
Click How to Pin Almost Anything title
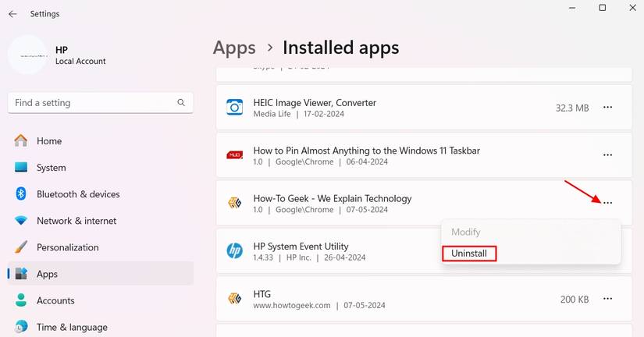(366, 151)
